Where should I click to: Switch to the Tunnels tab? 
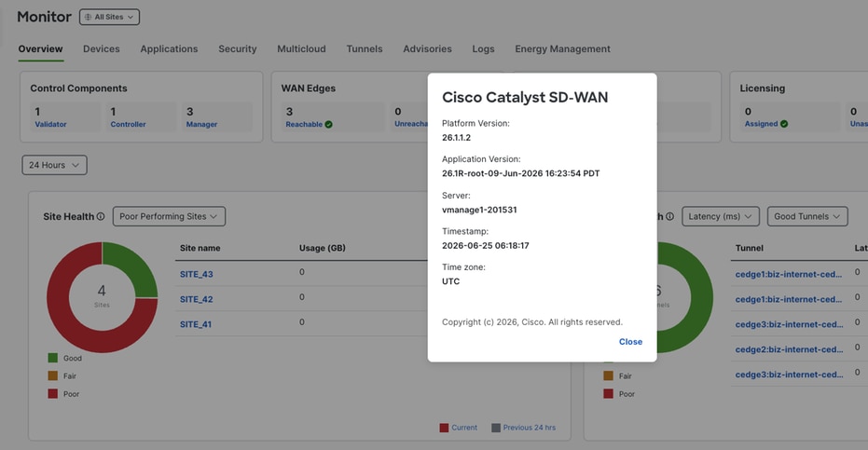pyautogui.click(x=365, y=48)
